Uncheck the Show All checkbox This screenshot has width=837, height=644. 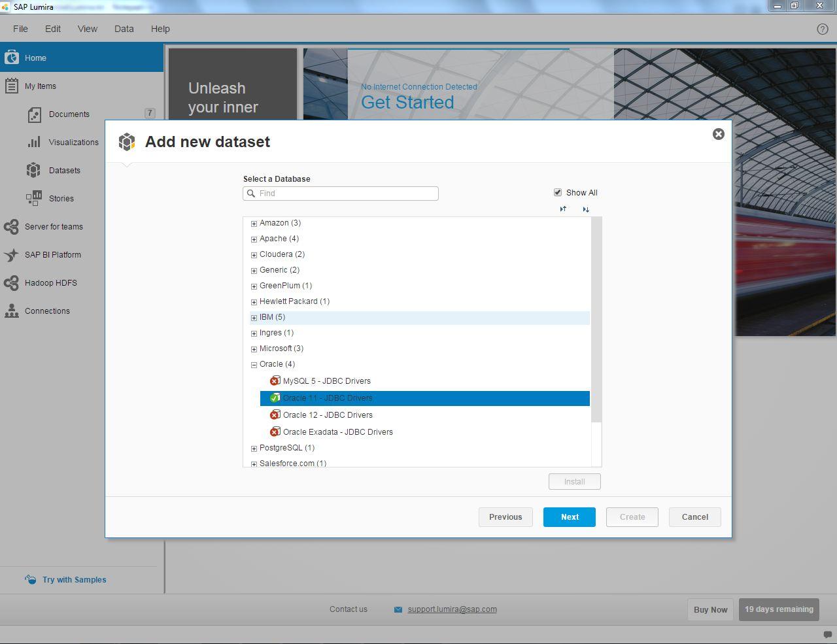click(558, 192)
